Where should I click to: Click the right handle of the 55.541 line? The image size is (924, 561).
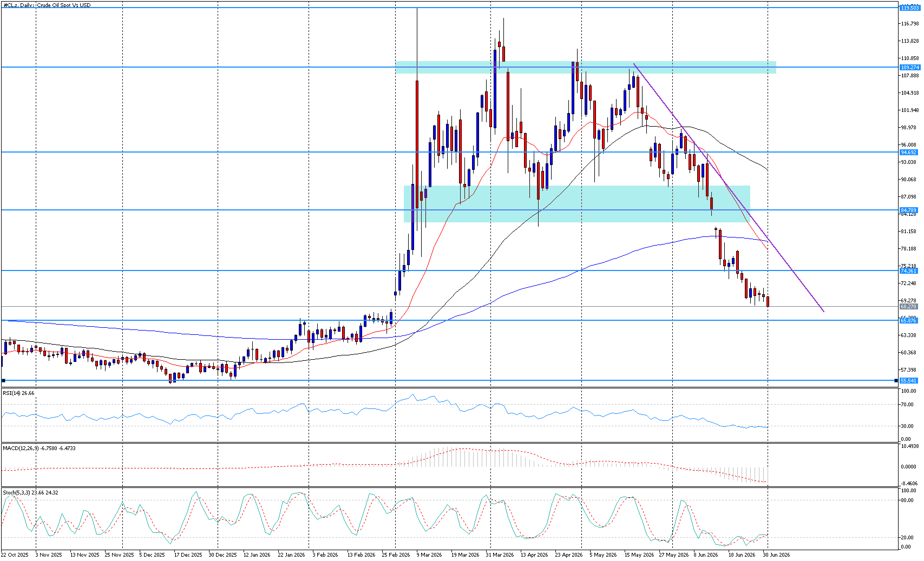tap(896, 380)
